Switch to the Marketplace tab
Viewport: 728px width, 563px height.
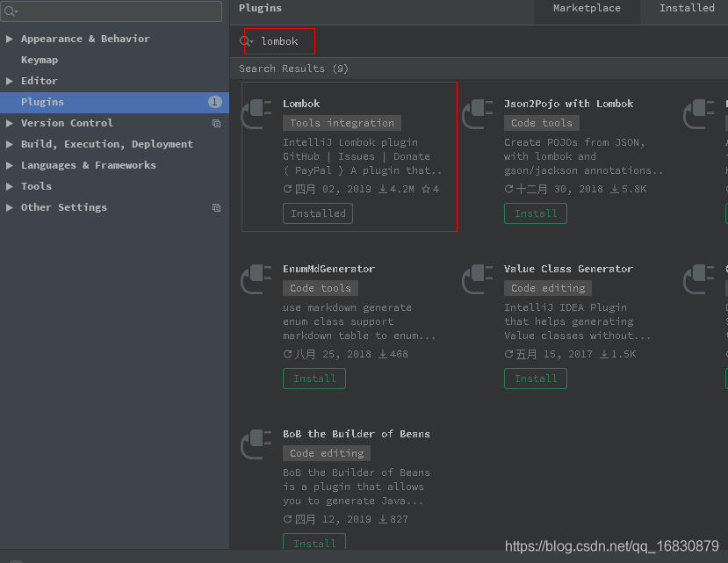(x=587, y=9)
